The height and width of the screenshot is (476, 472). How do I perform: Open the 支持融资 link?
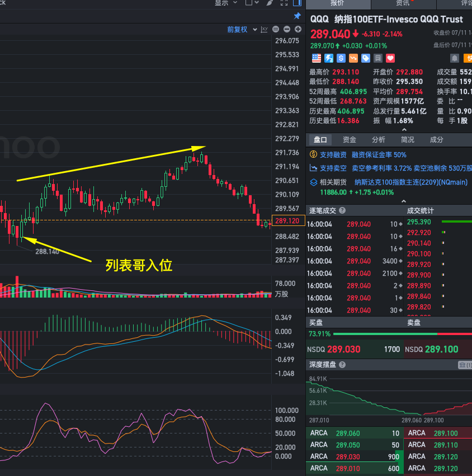(x=333, y=155)
